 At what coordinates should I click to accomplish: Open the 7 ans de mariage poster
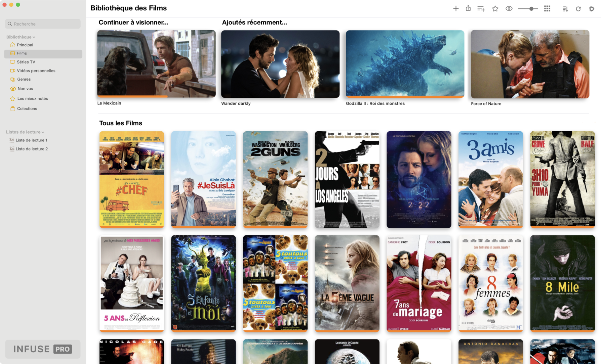[x=419, y=284]
